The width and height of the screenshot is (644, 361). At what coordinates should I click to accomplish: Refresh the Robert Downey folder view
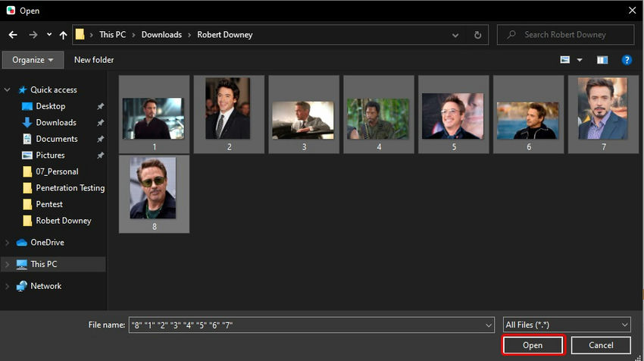[477, 35]
